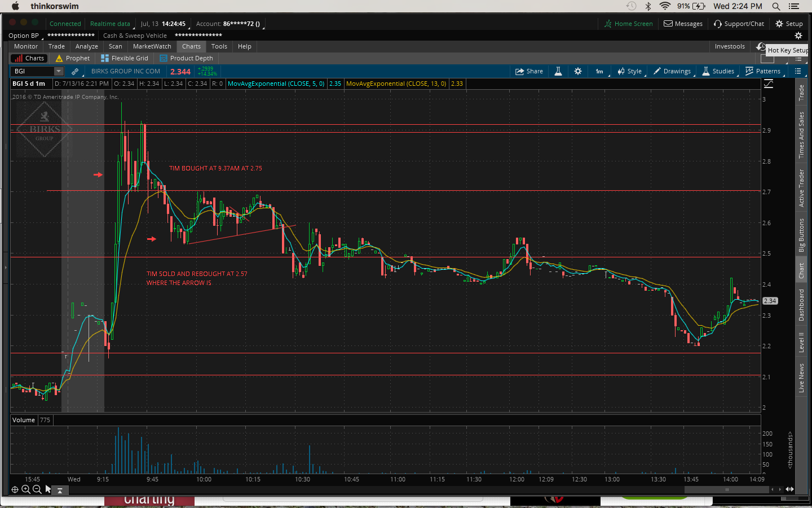Open chart settings gear in chart toolbar
812x508 pixels.
click(578, 71)
